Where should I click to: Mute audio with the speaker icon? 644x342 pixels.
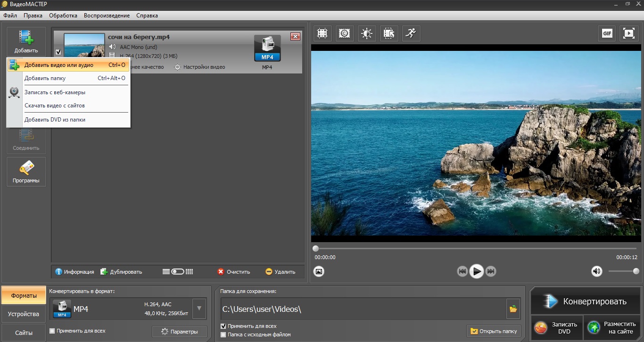tap(597, 271)
